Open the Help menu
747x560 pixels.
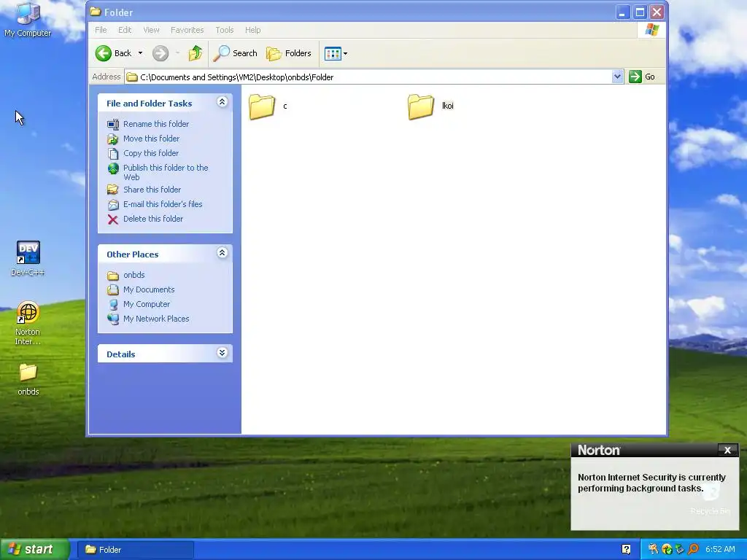[252, 30]
